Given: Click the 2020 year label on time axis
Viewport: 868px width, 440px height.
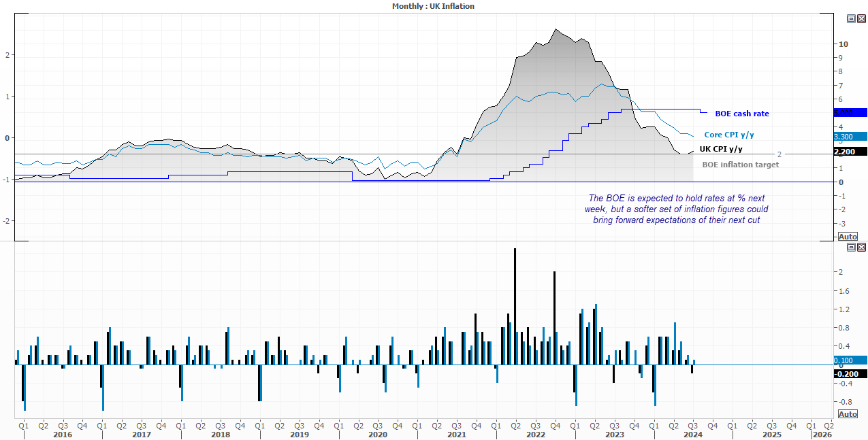Looking at the screenshot, I should pyautogui.click(x=377, y=434).
